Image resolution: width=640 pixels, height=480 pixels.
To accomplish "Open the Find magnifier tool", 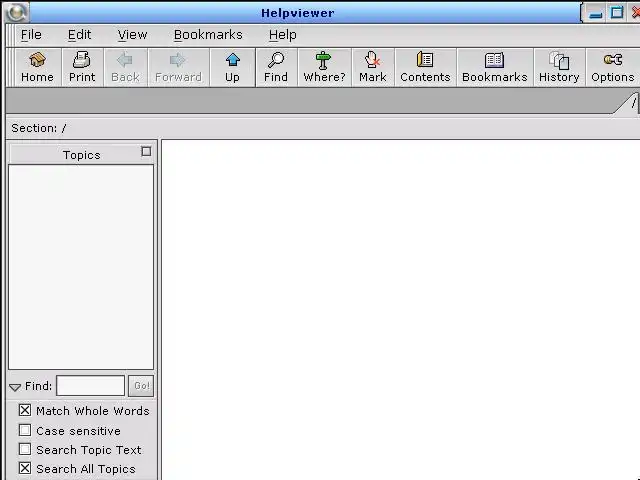I will coord(276,67).
